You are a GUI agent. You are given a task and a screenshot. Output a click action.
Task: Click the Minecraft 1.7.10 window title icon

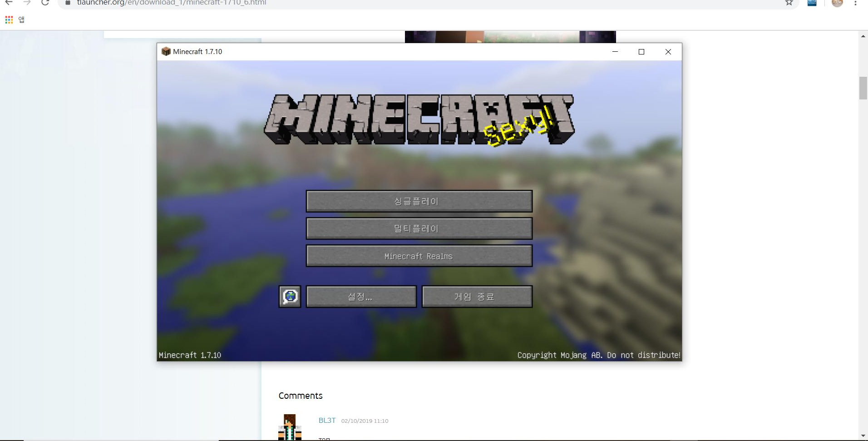[x=166, y=51]
